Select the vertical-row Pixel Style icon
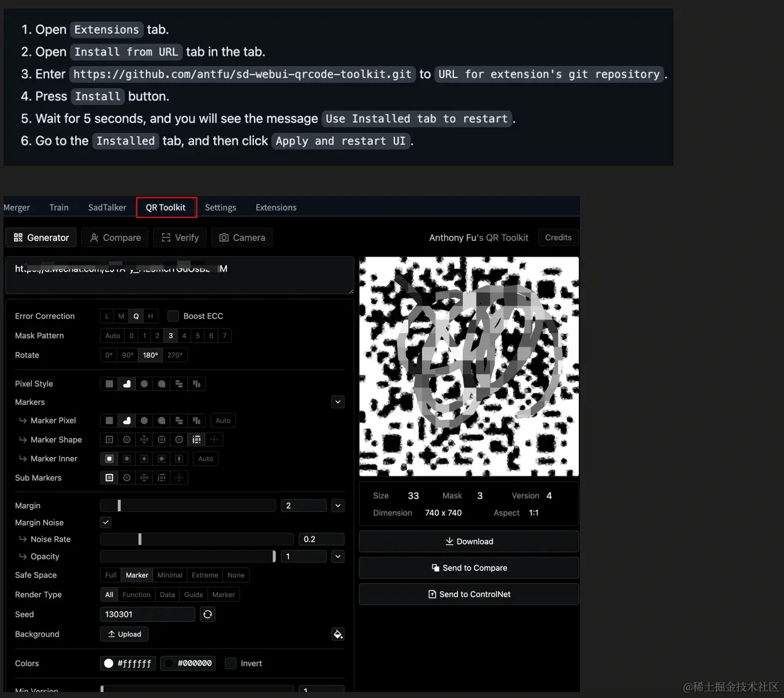784x698 pixels. click(x=196, y=384)
